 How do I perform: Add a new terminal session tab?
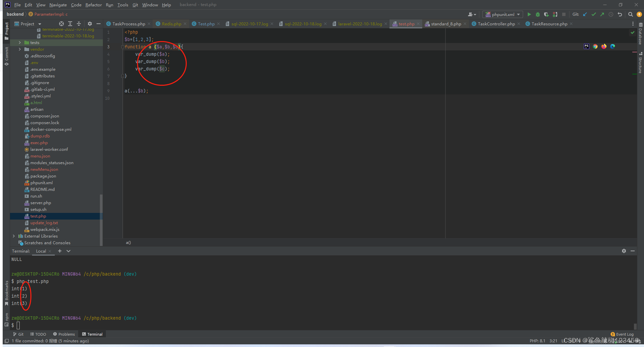coord(60,251)
